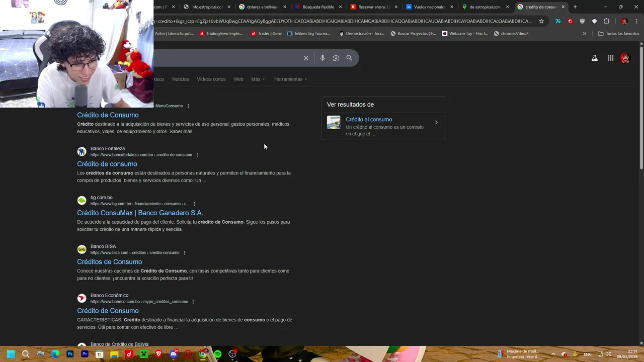Open Chrome from the taskbar
The image size is (644, 362).
point(203,354)
